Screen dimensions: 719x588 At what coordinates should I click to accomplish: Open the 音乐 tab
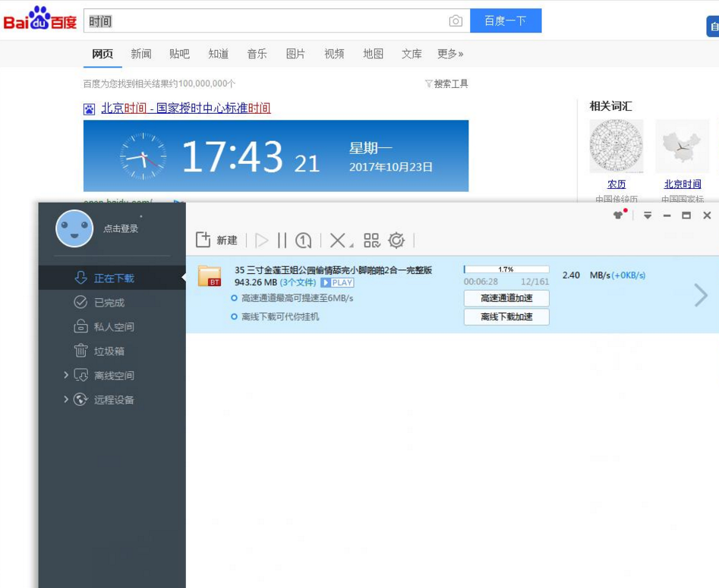point(257,54)
